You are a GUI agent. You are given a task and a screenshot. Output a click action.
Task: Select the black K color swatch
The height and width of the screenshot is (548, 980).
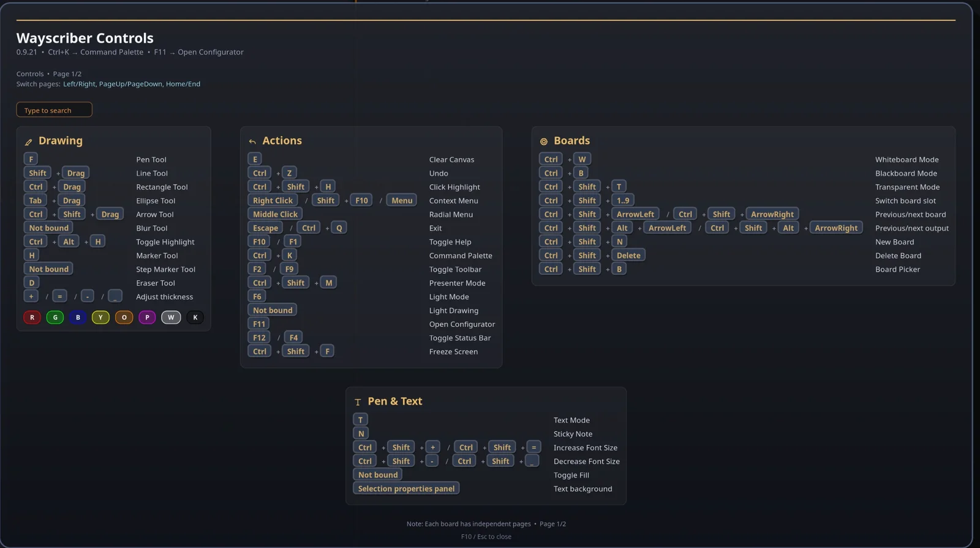(195, 317)
